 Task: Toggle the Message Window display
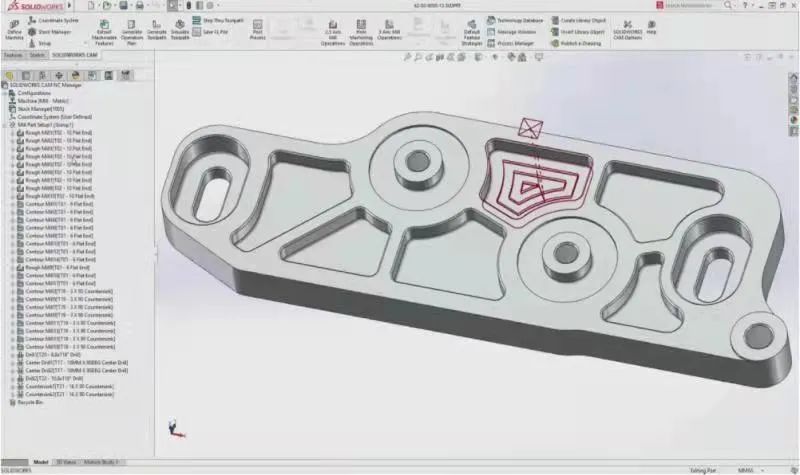pyautogui.click(x=515, y=31)
